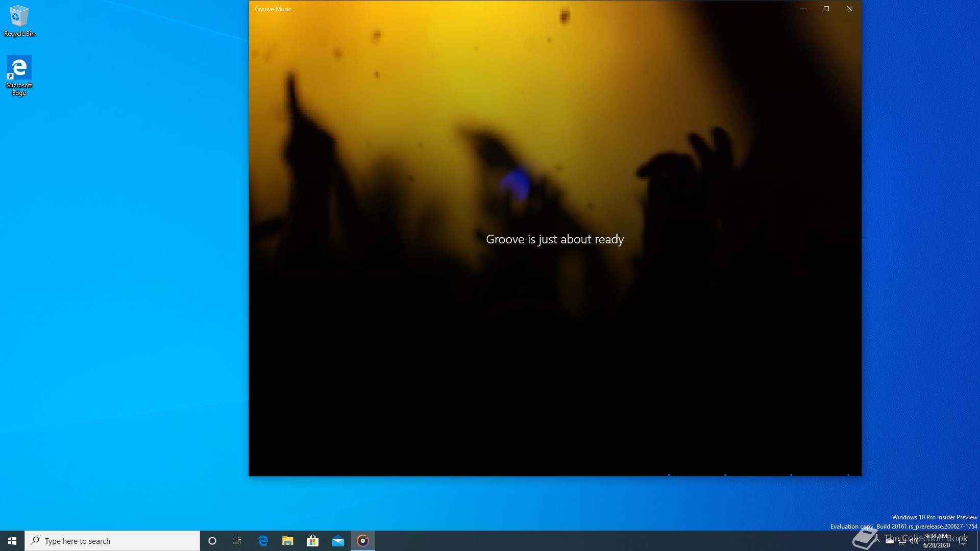Image resolution: width=980 pixels, height=551 pixels.
Task: Open the Windows Start menu
Action: coord(12,541)
